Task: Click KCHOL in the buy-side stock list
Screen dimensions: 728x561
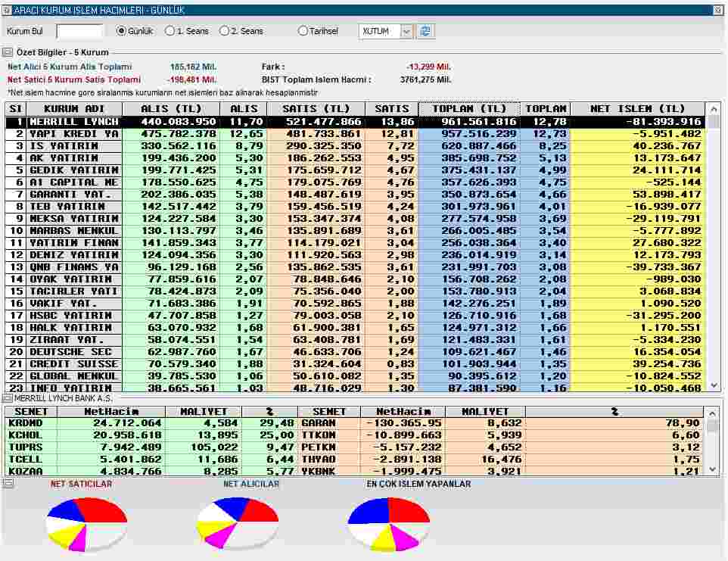Action: (x=26, y=435)
